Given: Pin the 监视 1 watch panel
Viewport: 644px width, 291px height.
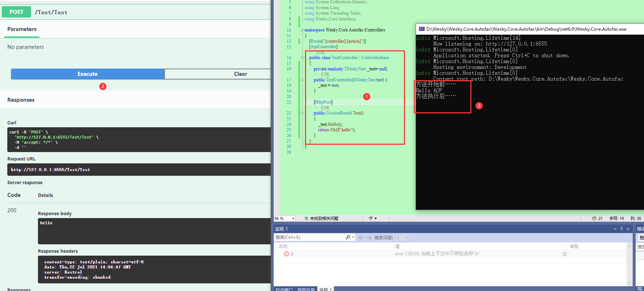Looking at the screenshot, I should (622, 229).
